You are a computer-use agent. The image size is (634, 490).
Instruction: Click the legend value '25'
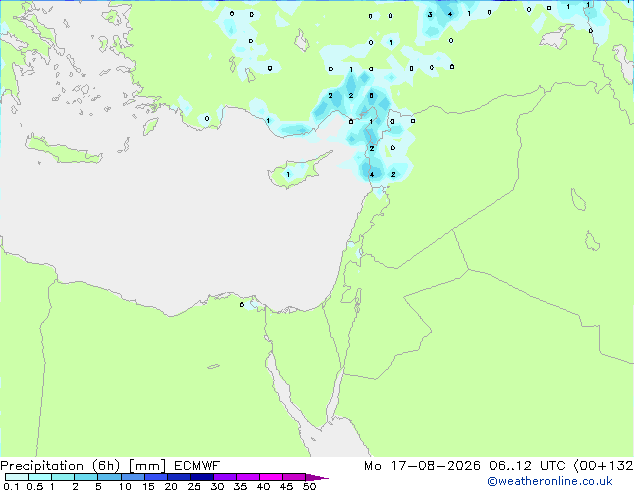[194, 486]
